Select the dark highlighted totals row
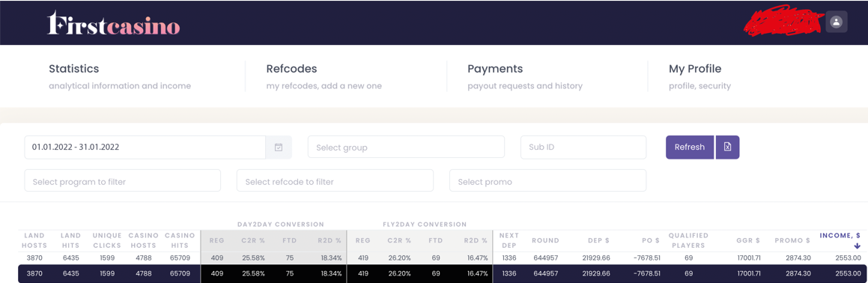This screenshot has width=868, height=283. coord(440,273)
